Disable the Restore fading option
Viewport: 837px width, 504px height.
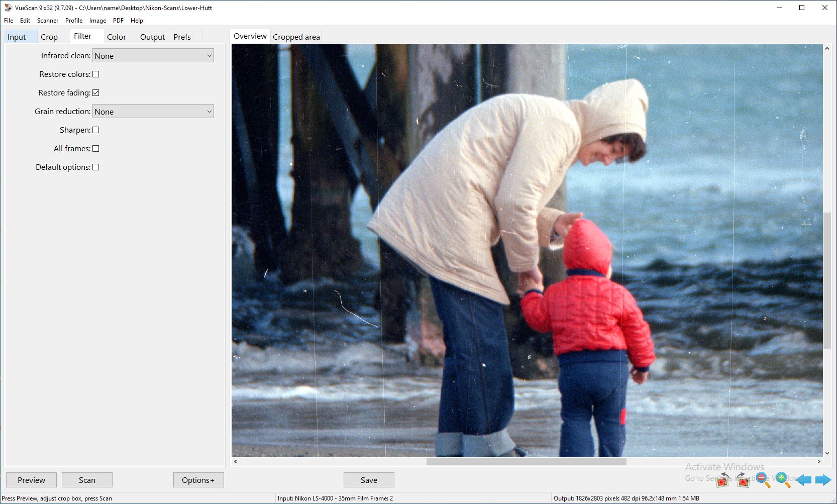point(95,92)
